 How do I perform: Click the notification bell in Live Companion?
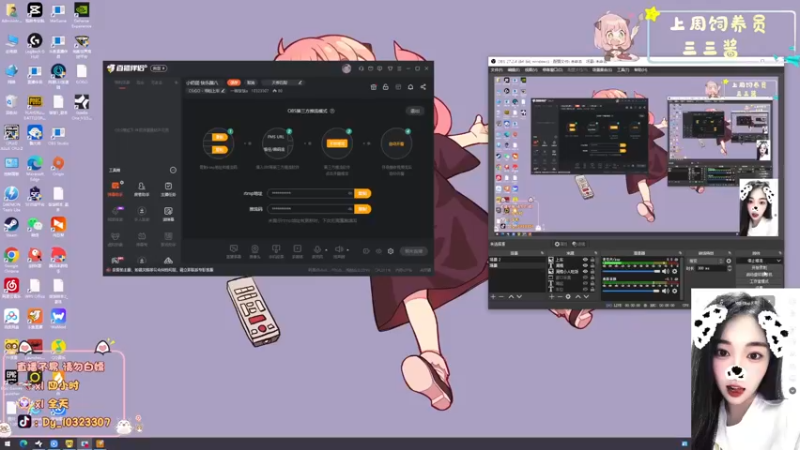tap(410, 87)
